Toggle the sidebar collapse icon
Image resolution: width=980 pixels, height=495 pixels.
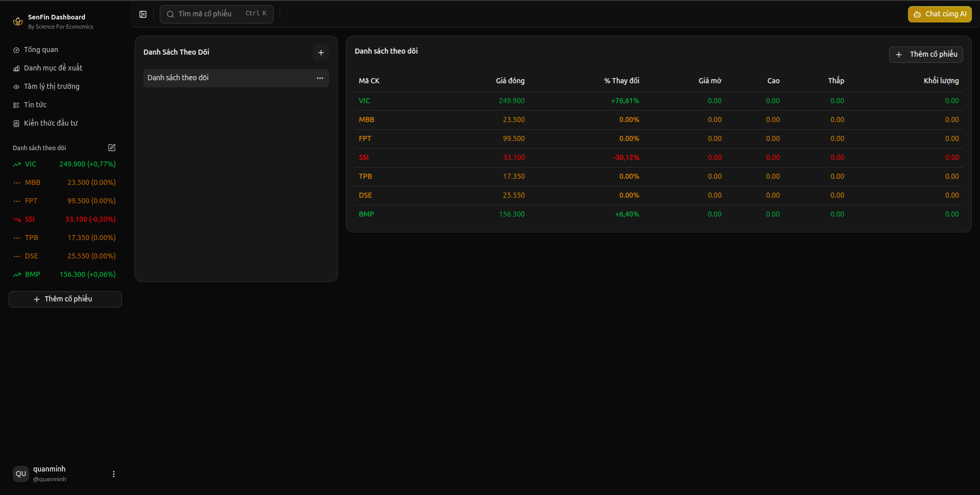pyautogui.click(x=143, y=14)
